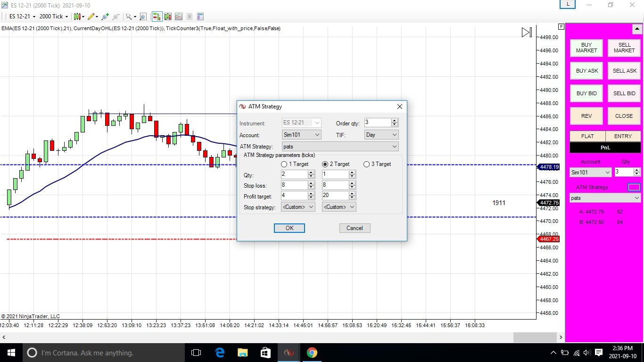This screenshot has height=362, width=644.
Task: Open File Explorer from the taskbar
Action: point(242,353)
